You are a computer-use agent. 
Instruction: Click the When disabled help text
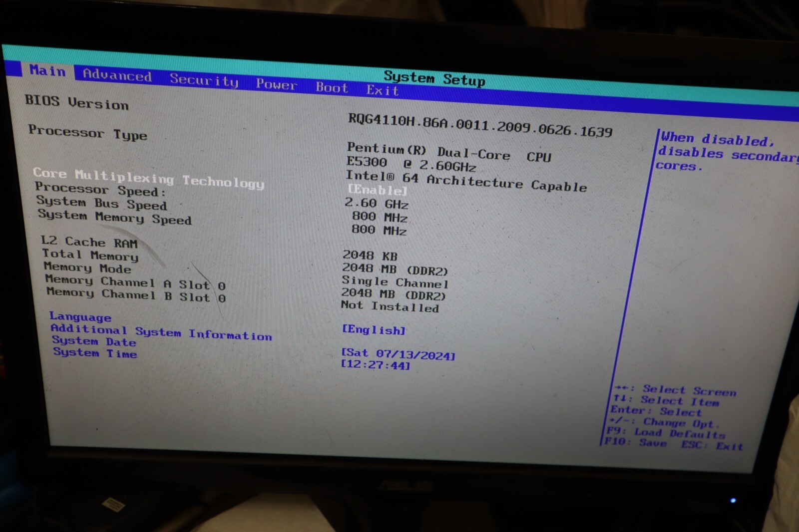coord(728,152)
